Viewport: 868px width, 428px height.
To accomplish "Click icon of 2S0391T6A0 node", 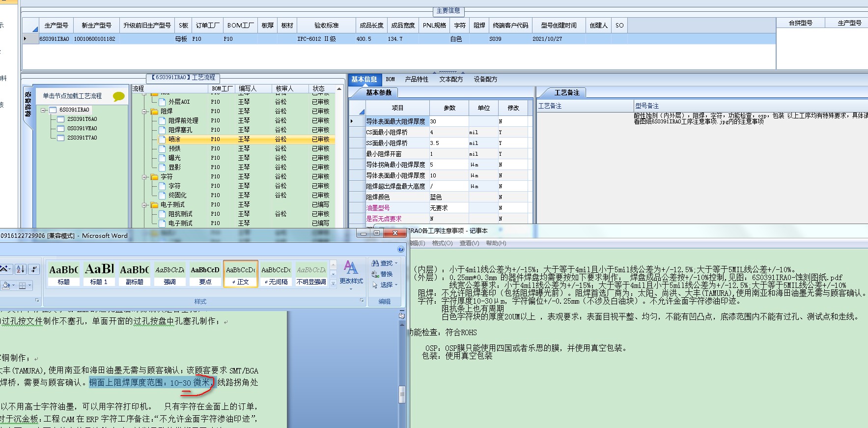I will (61, 119).
